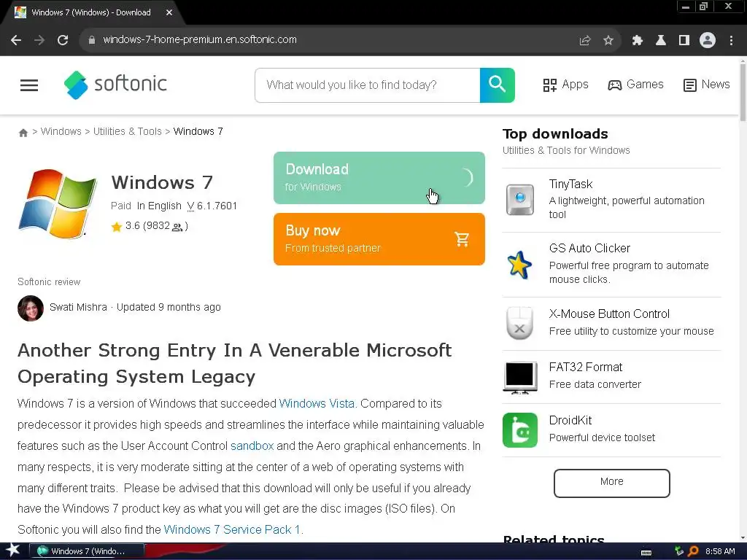Click the rating star icon
This screenshot has height=560, width=747.
click(x=117, y=227)
